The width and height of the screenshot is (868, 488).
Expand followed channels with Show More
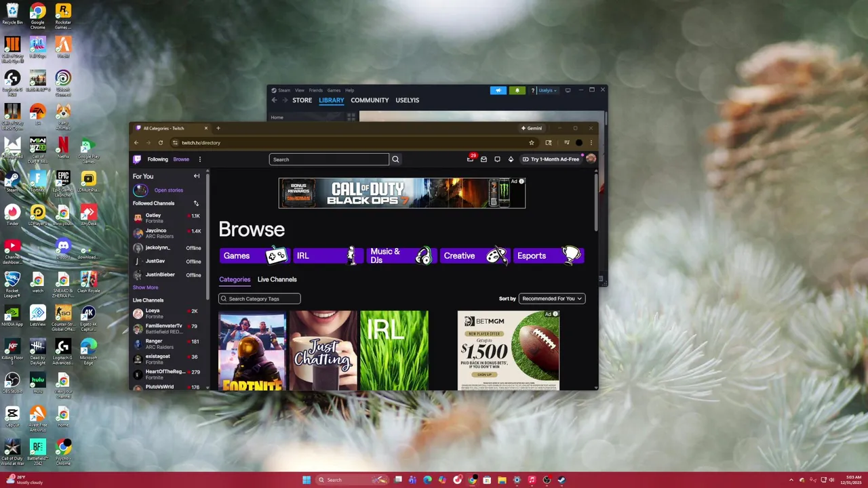coord(145,287)
